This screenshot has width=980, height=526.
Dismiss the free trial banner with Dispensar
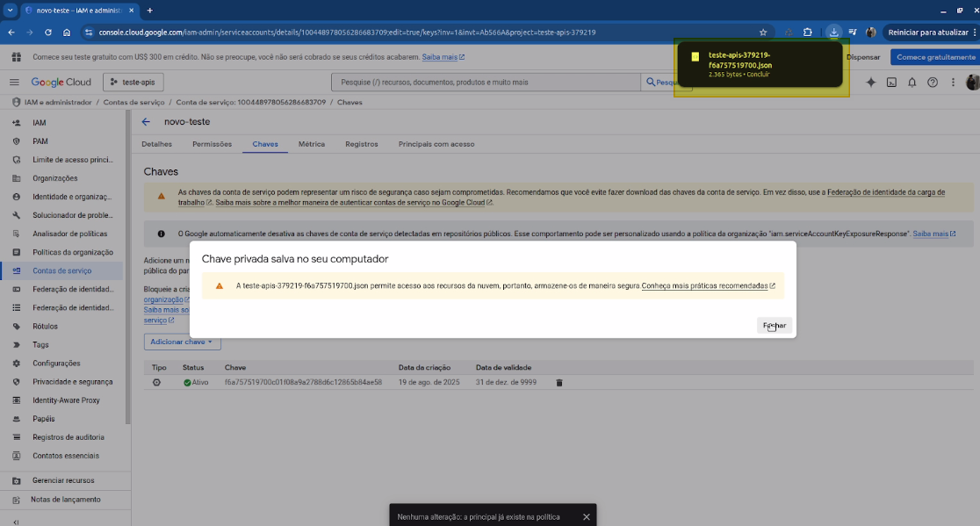coord(863,57)
